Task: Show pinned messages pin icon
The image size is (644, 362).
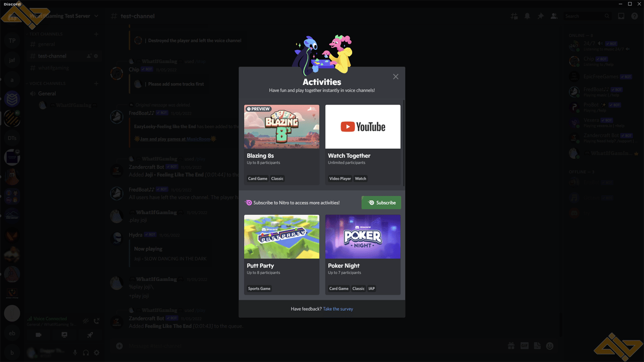Action: [x=540, y=16]
